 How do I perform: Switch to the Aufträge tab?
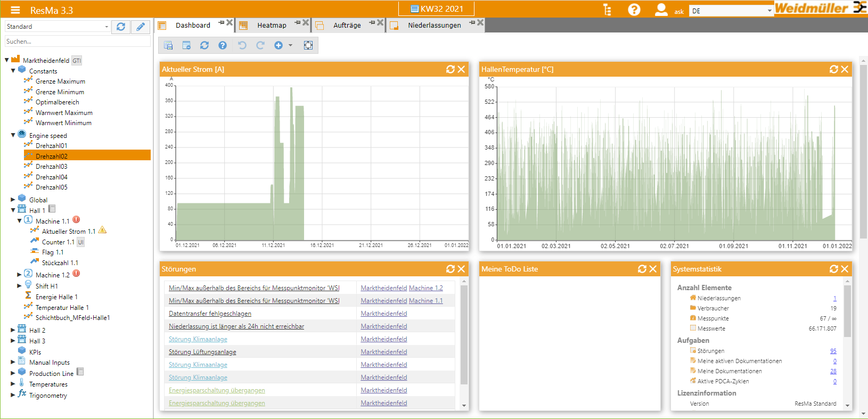[347, 26]
